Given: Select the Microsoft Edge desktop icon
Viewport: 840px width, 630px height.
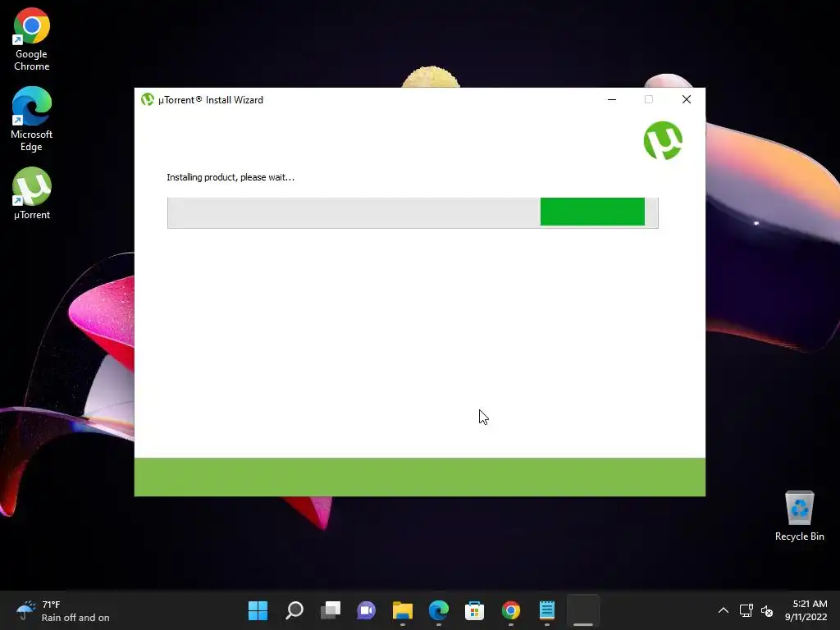Looking at the screenshot, I should pyautogui.click(x=32, y=119).
